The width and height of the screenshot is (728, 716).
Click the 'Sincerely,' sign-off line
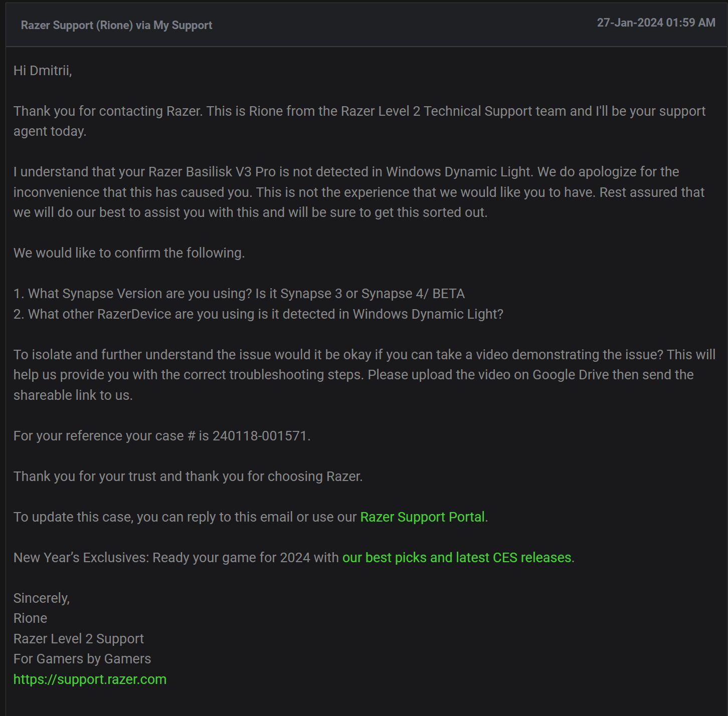[x=42, y=598]
